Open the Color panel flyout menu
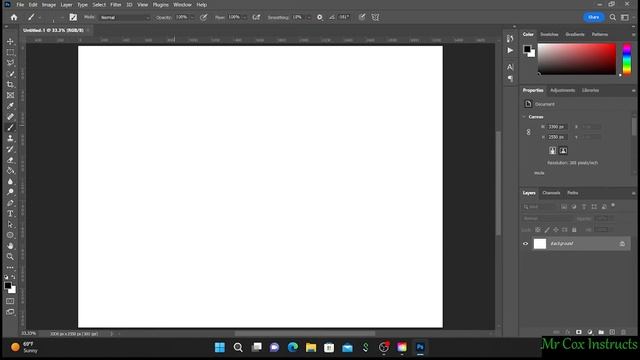The width and height of the screenshot is (640, 360). [633, 35]
